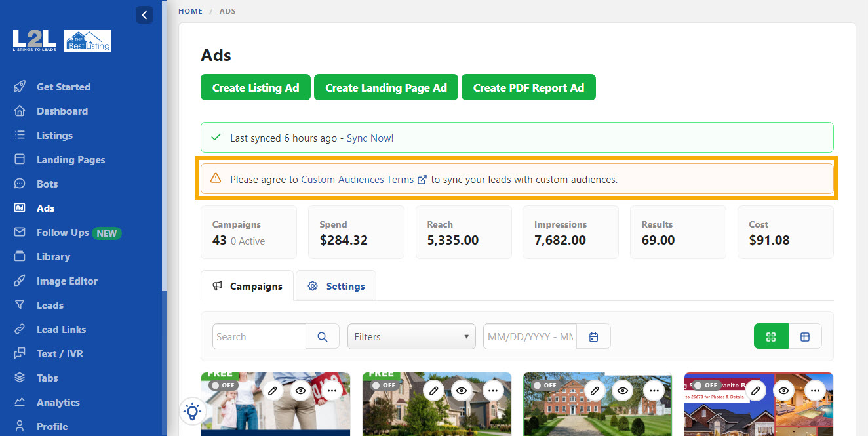Click the search magnifier icon

click(x=322, y=336)
